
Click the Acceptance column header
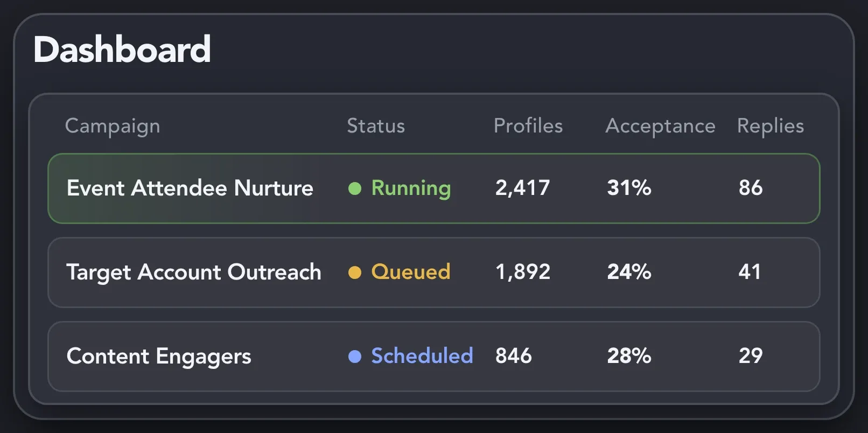tap(661, 126)
